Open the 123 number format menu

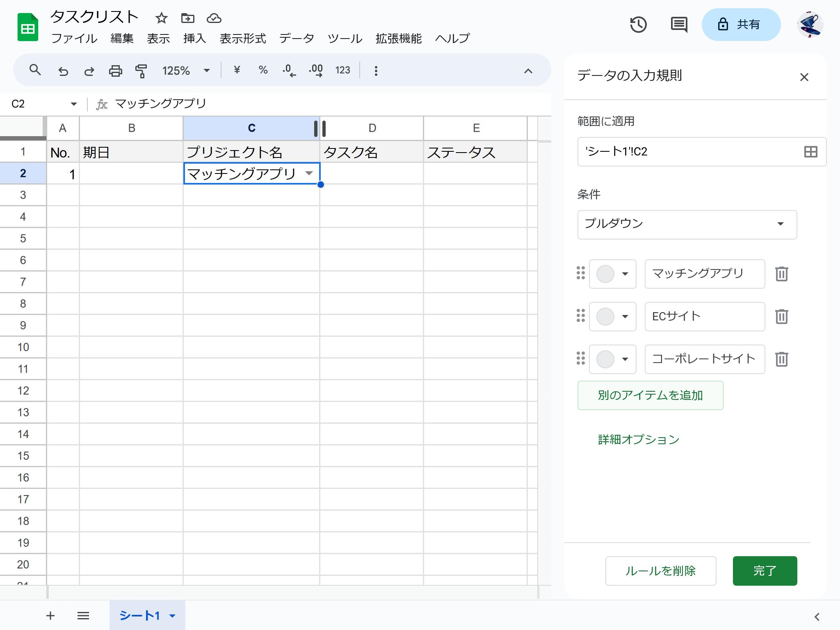coord(342,70)
